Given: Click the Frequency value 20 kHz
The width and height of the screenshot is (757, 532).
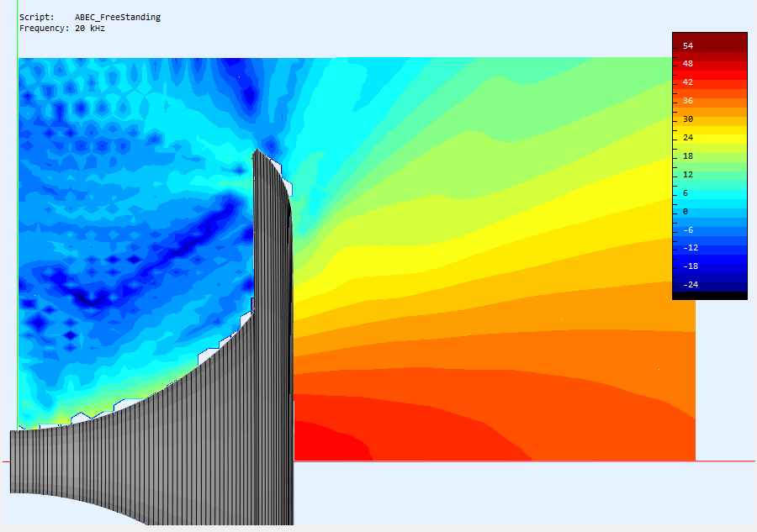Looking at the screenshot, I should tap(90, 29).
